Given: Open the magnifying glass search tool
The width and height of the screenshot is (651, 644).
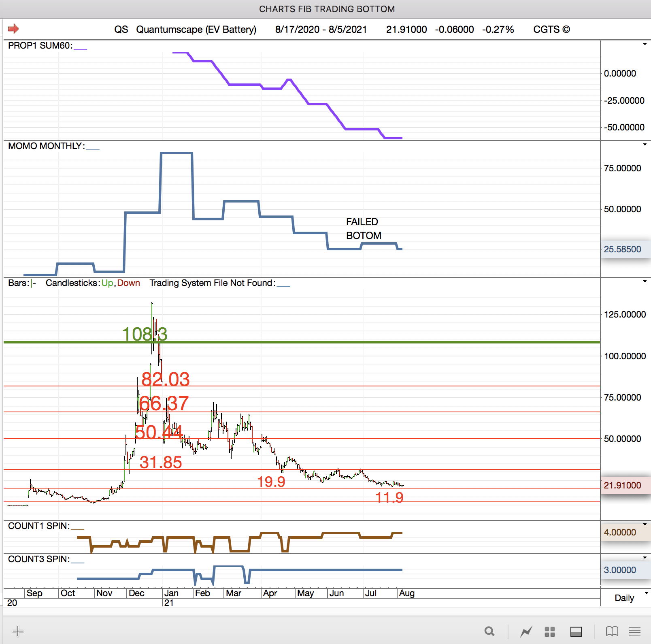Looking at the screenshot, I should 489,631.
